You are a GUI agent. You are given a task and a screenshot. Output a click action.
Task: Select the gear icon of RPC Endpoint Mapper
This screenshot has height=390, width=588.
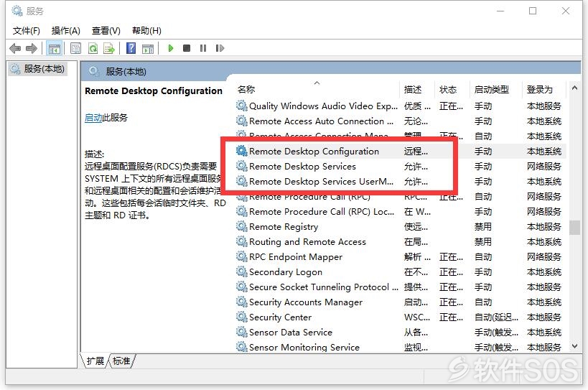pyautogui.click(x=241, y=256)
